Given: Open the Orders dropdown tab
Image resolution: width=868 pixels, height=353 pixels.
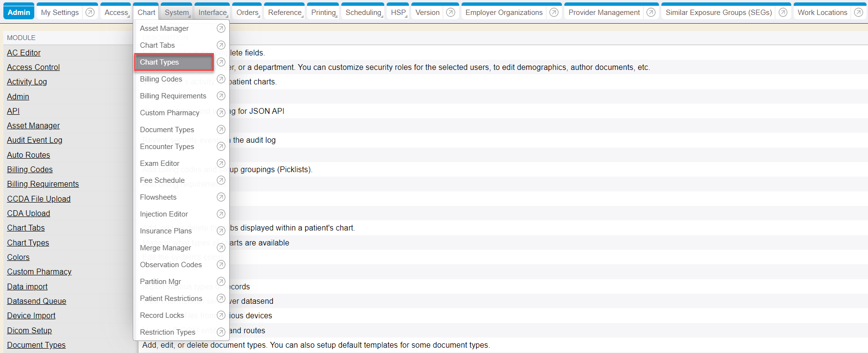Looking at the screenshot, I should pos(248,13).
